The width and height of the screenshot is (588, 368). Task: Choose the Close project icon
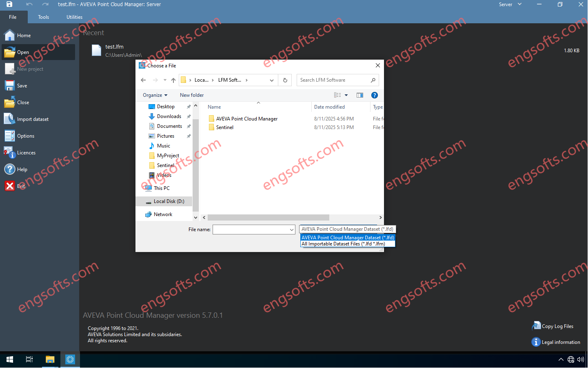tap(9, 103)
